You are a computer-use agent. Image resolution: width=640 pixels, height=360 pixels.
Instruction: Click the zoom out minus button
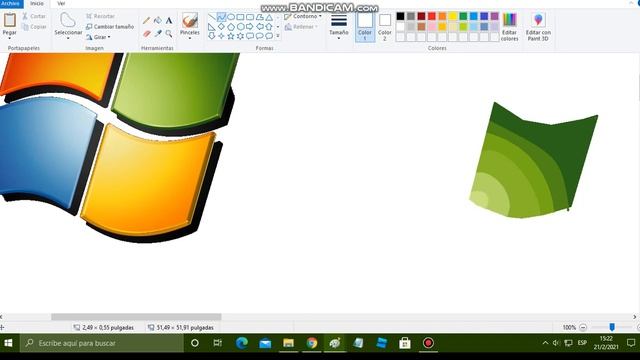(x=583, y=327)
